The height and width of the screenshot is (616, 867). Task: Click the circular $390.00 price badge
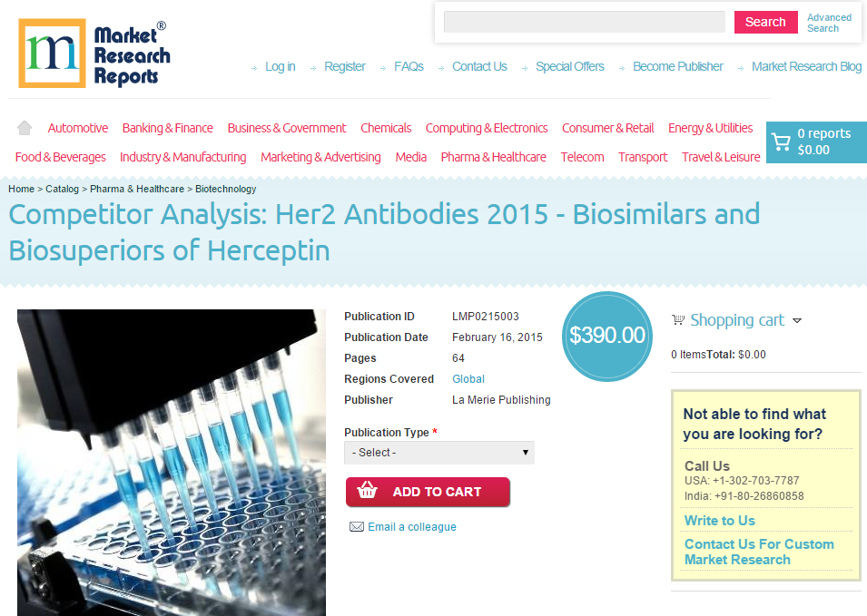[606, 337]
